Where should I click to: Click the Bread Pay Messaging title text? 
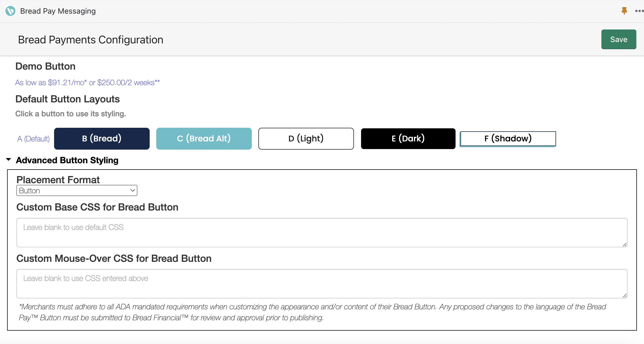[58, 11]
